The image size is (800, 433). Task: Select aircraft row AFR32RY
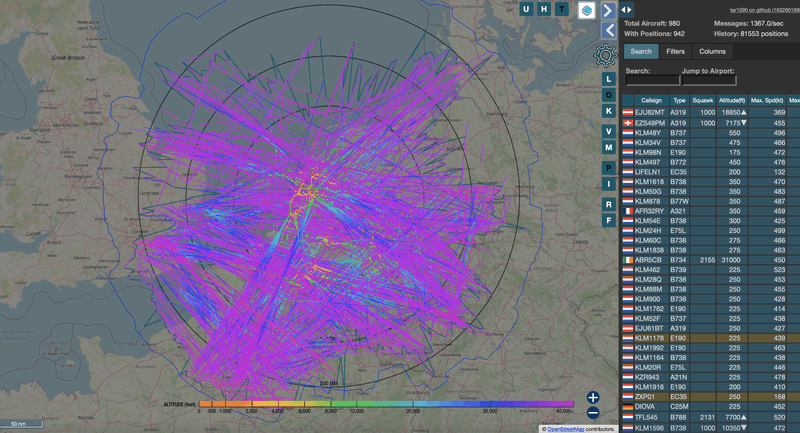tap(711, 211)
